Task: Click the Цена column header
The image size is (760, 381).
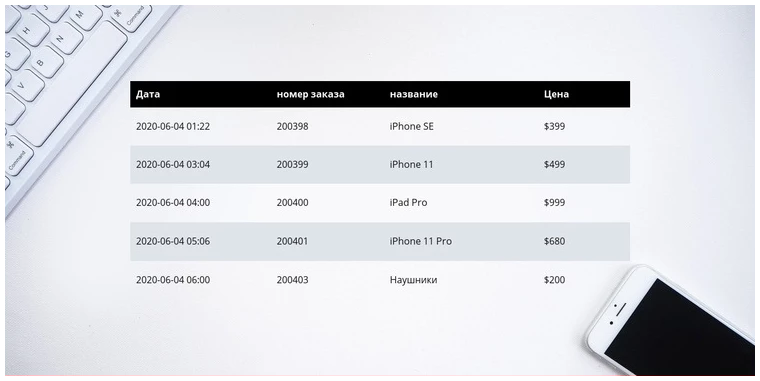Action: pos(556,94)
